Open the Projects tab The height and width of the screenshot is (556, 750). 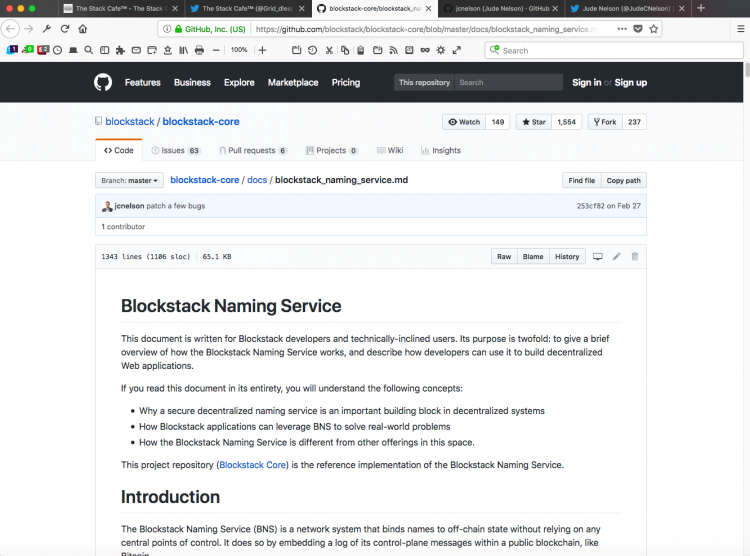pos(331,150)
